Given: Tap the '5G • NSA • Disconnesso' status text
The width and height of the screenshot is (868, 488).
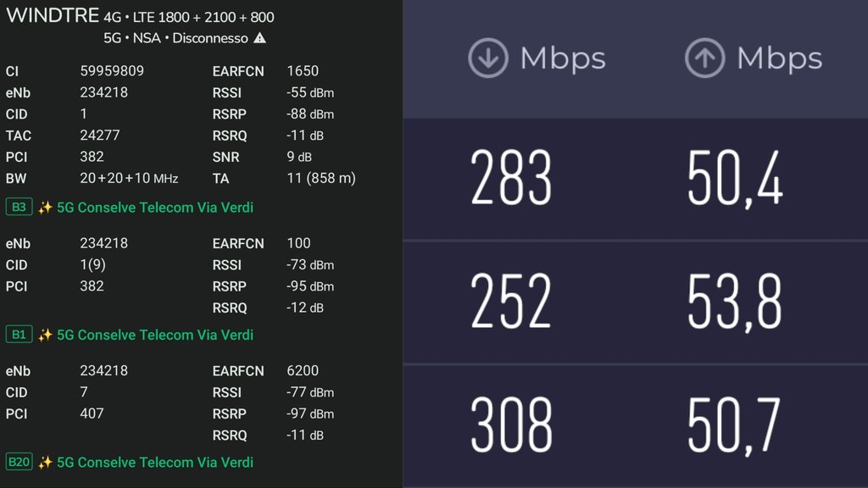Looking at the screenshot, I should 175,38.
